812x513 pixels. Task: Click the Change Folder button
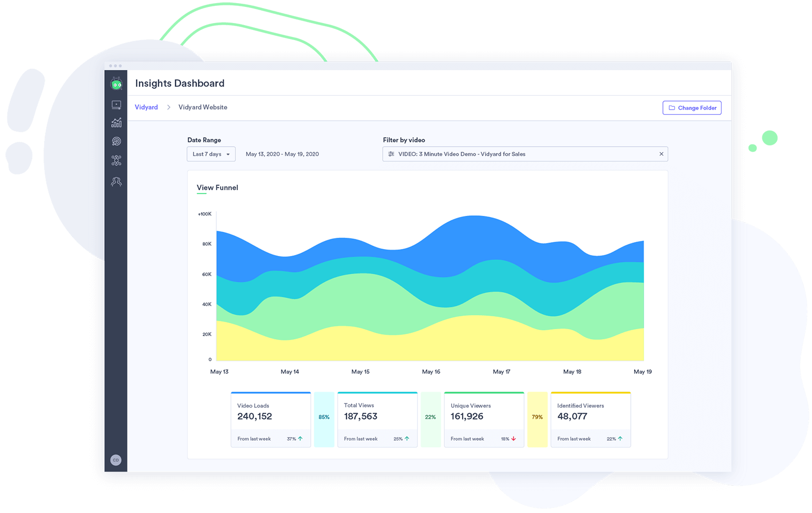click(692, 108)
